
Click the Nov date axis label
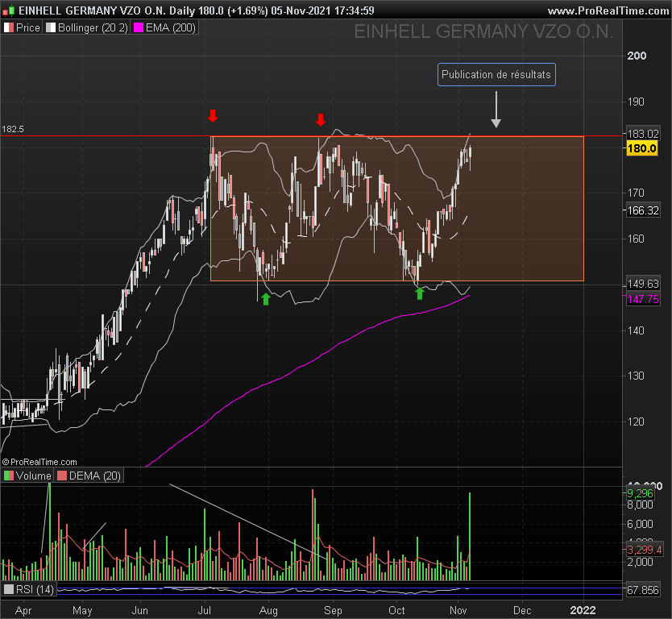pos(458,610)
